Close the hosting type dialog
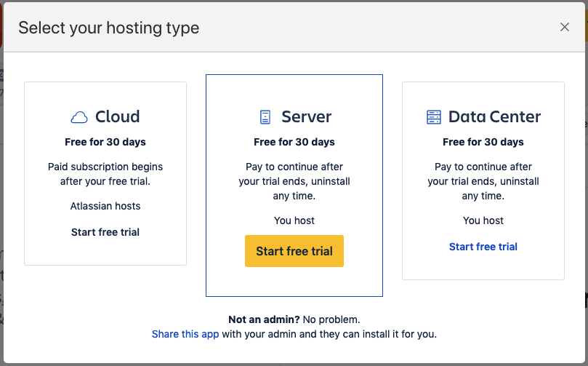588x366 pixels. coord(565,28)
